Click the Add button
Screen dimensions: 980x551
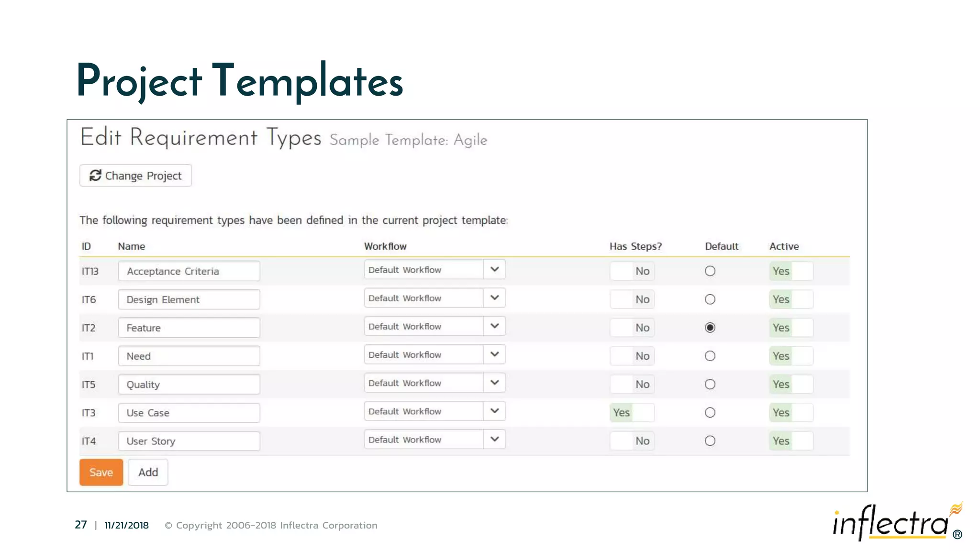(x=148, y=472)
